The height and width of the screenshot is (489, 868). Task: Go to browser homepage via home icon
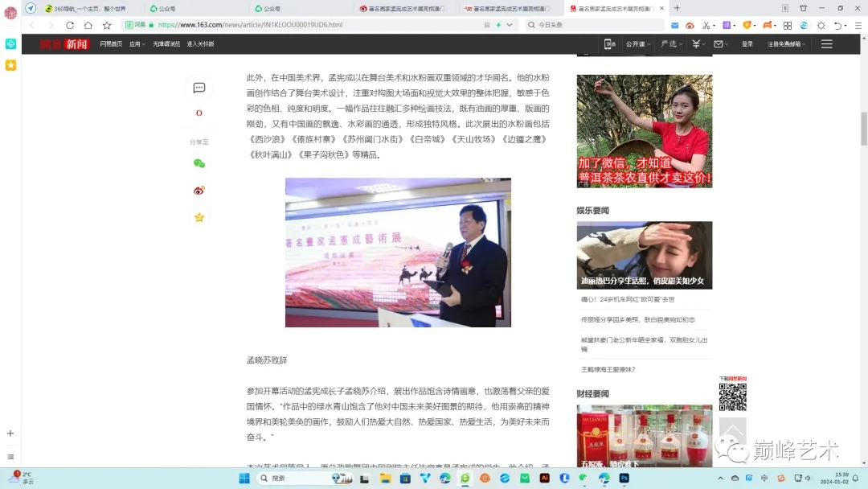(88, 25)
